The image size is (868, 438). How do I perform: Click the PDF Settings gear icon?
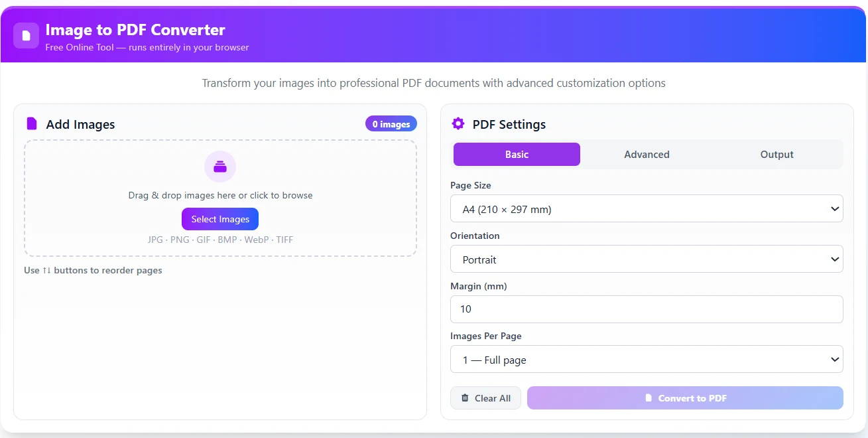click(458, 123)
